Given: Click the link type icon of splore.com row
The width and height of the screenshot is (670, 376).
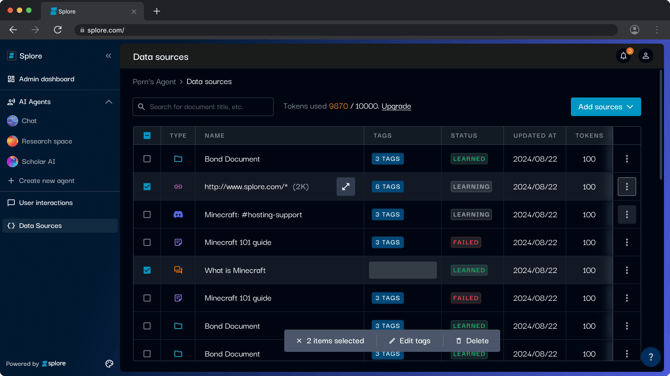Looking at the screenshot, I should click(178, 187).
